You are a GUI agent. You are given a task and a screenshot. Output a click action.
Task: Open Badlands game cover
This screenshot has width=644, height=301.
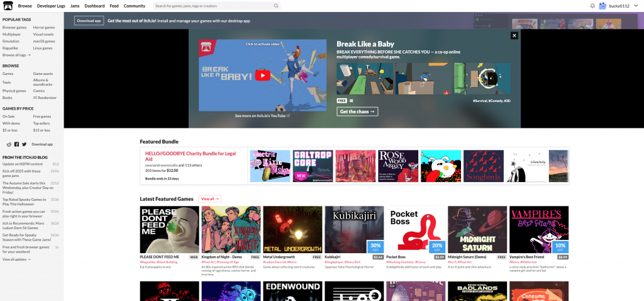coord(478,291)
